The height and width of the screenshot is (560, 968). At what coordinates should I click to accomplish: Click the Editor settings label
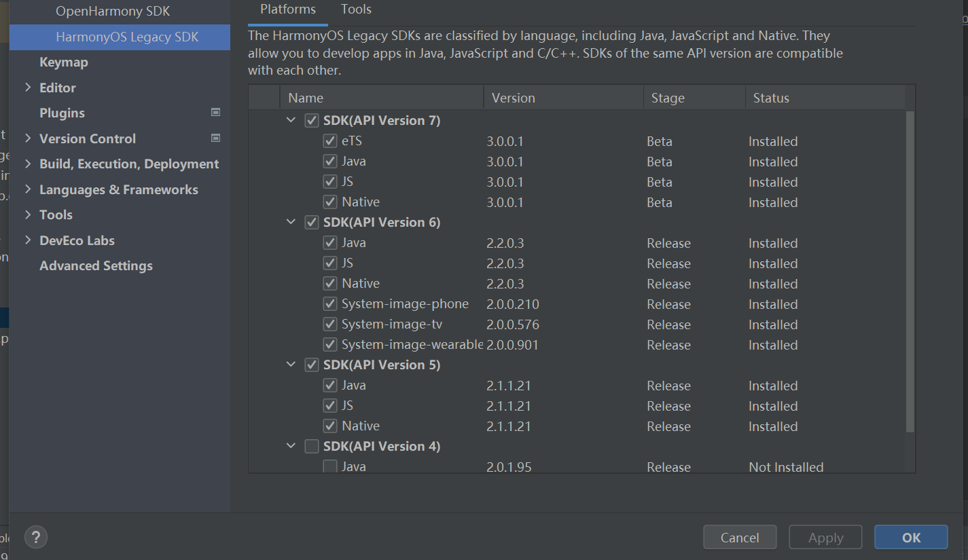58,88
